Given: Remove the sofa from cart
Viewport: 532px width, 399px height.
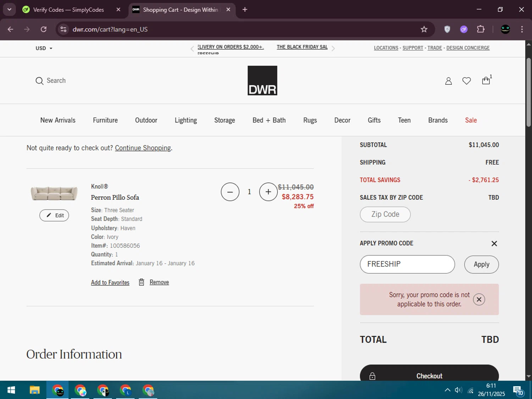Looking at the screenshot, I should (x=159, y=282).
